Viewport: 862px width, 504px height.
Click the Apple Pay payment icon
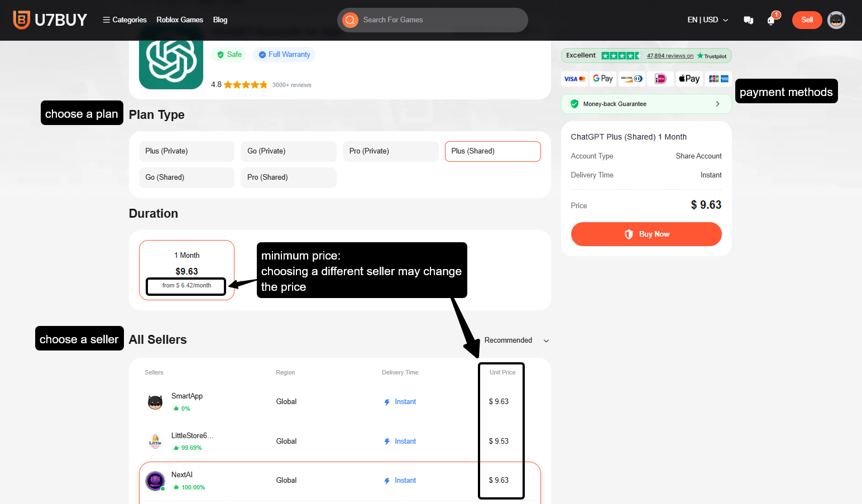click(689, 79)
